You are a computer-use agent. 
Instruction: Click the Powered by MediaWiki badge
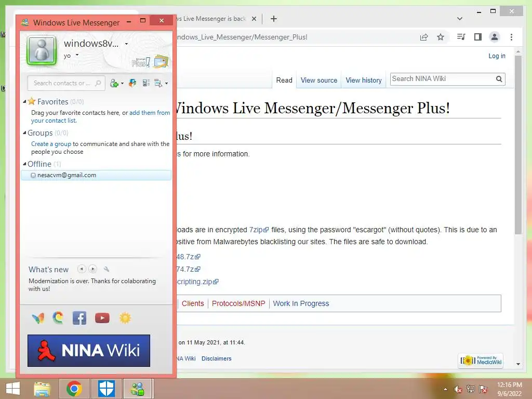pos(481,361)
